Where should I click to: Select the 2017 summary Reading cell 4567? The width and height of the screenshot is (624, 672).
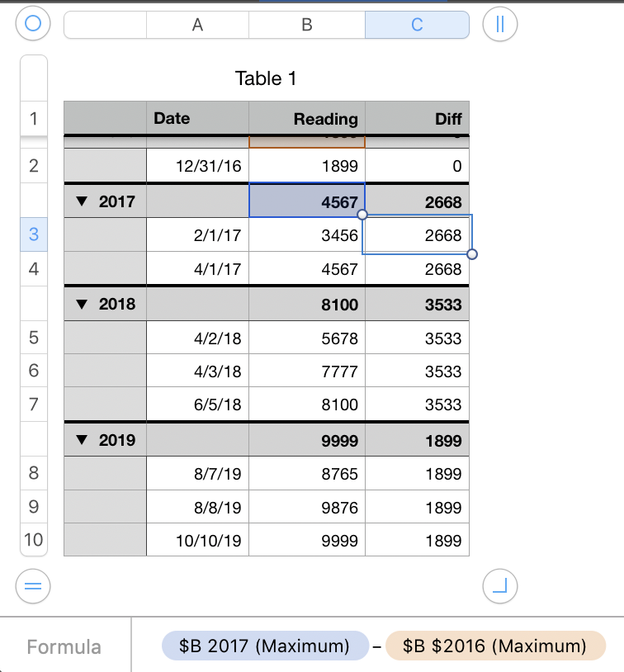(307, 201)
